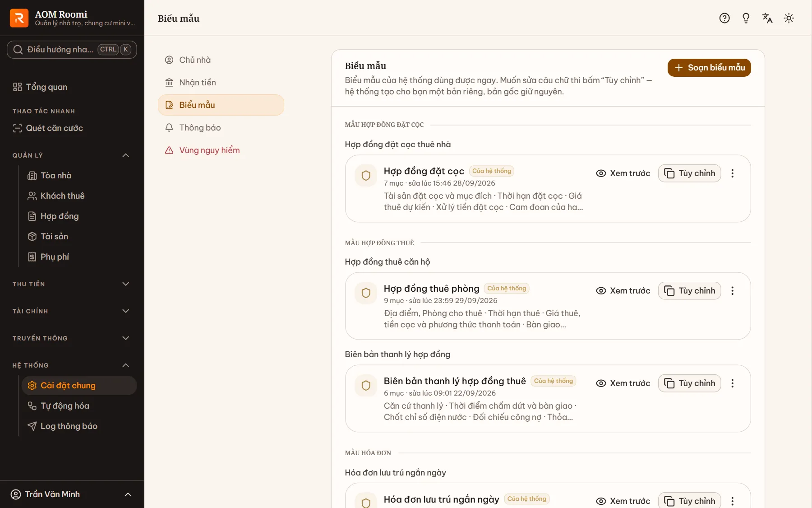Open more options for Hóa đơn lưu trú
This screenshot has height=508, width=812.
(733, 501)
